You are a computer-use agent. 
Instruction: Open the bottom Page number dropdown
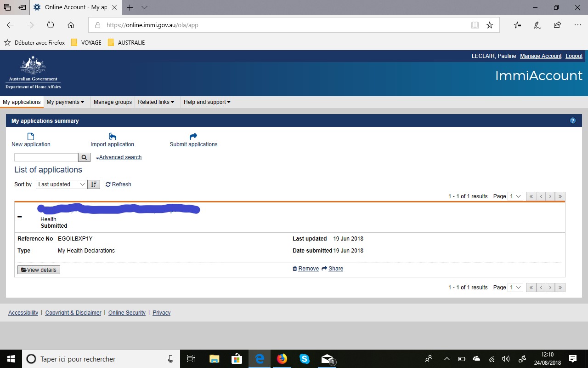click(515, 287)
